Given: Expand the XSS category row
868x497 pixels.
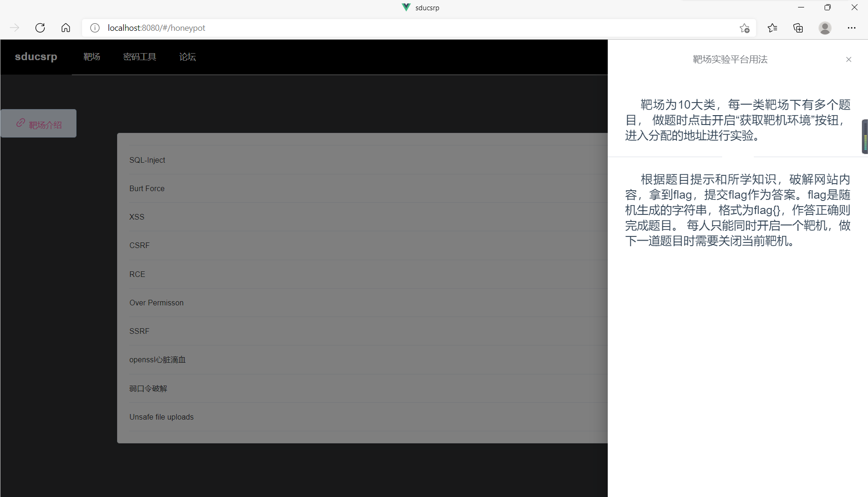Looking at the screenshot, I should (x=368, y=217).
